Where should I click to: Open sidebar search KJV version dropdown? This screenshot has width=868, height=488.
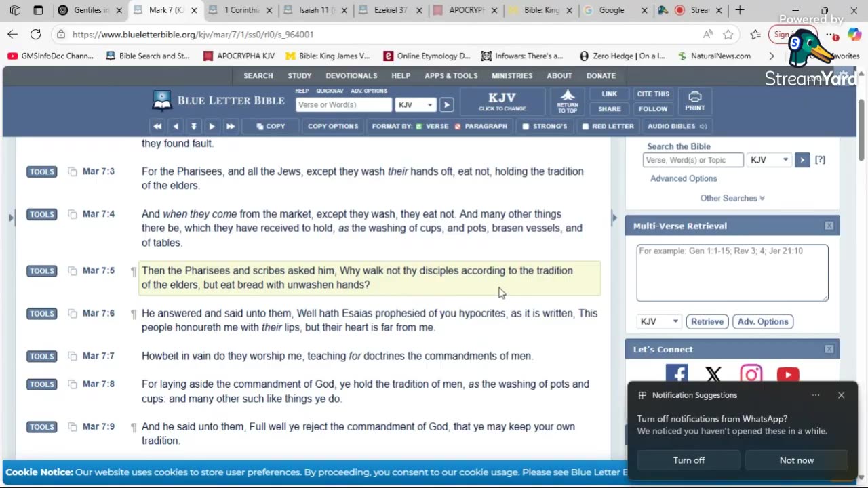(x=769, y=160)
